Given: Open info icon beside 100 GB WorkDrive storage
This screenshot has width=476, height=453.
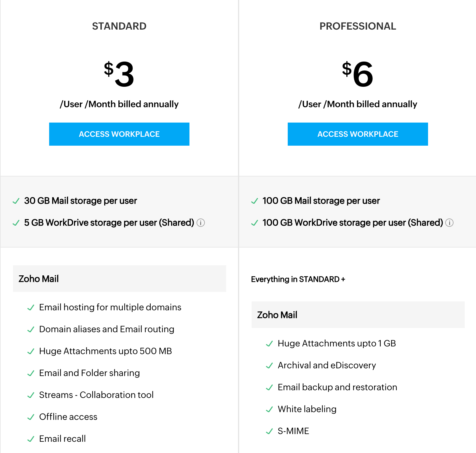Looking at the screenshot, I should (x=449, y=223).
